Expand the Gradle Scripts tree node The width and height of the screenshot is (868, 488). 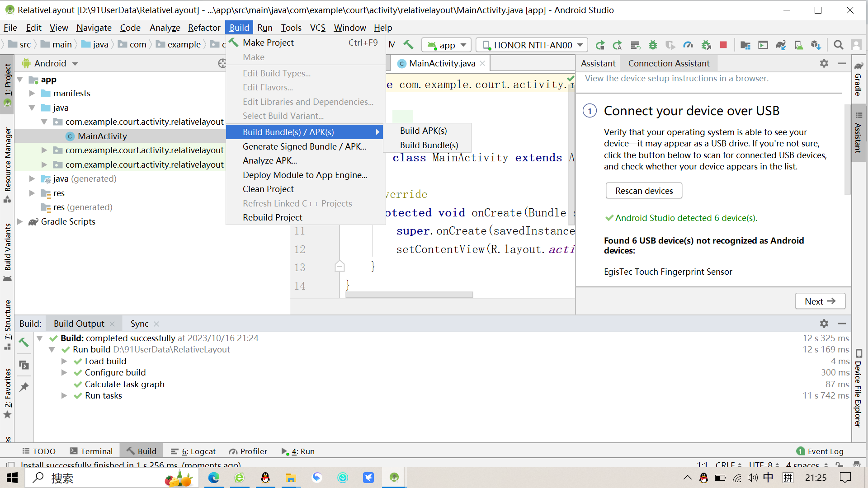[x=20, y=221]
